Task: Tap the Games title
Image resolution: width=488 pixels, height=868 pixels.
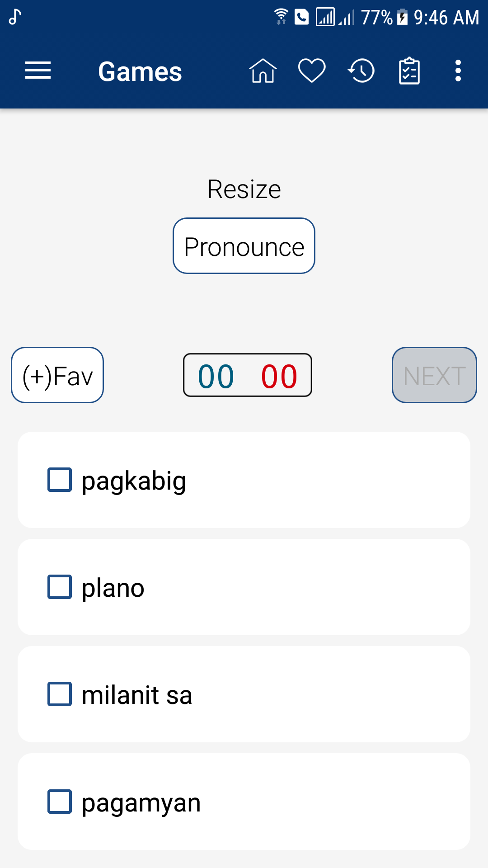Action: pyautogui.click(x=140, y=71)
